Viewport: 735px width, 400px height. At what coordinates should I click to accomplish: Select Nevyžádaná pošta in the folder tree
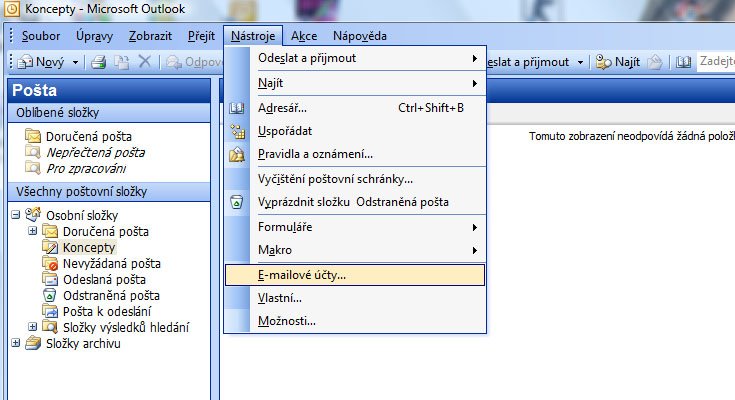click(112, 264)
